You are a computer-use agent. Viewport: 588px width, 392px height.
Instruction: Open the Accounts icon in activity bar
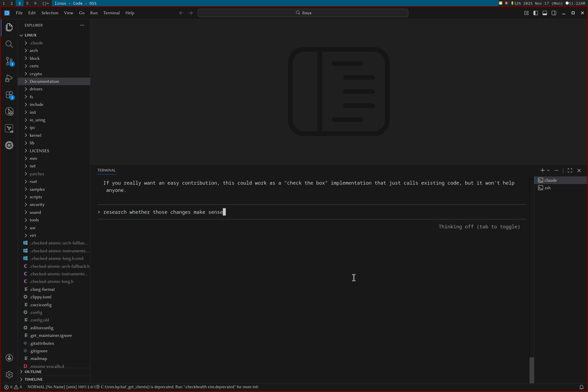(9, 358)
